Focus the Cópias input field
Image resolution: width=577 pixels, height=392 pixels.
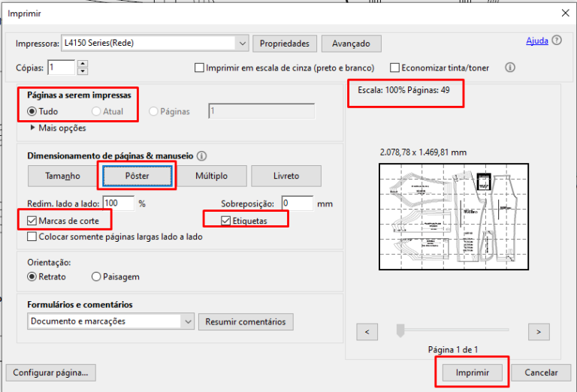tap(61, 68)
